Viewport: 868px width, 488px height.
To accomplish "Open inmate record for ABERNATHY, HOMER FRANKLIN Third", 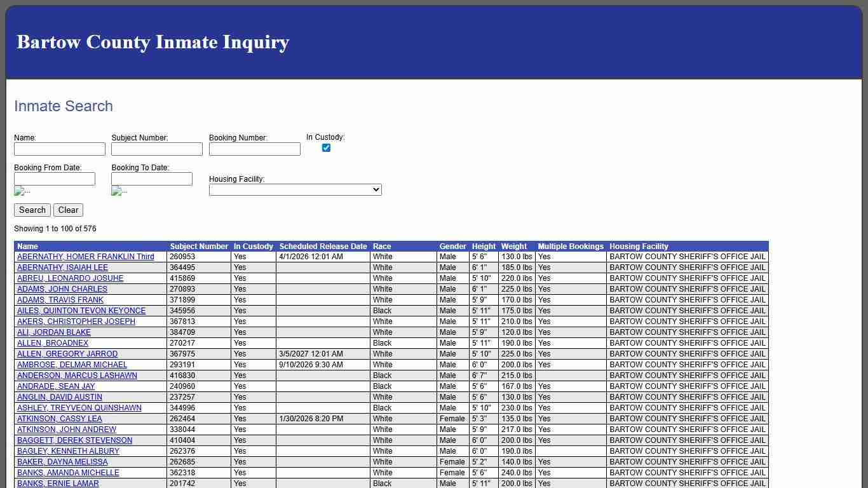I will coord(85,257).
